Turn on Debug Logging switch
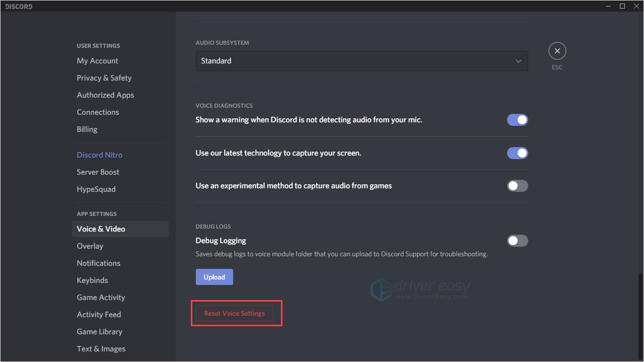The image size is (644, 362). (x=517, y=241)
